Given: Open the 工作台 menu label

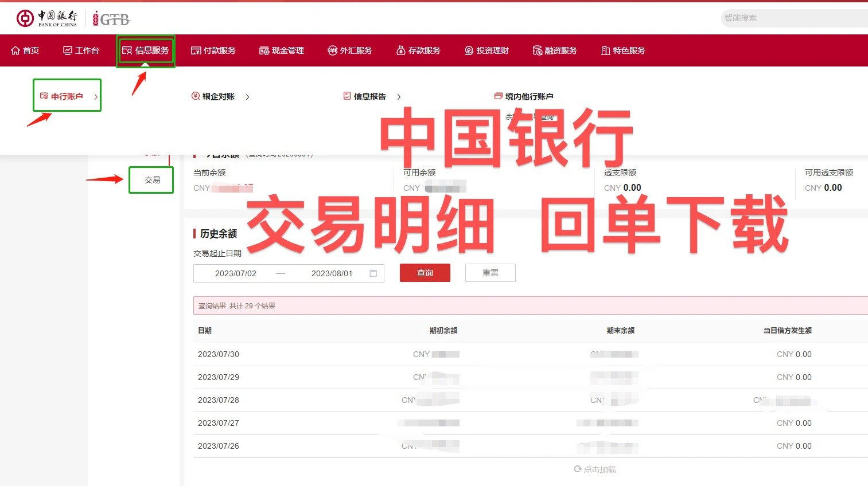Looking at the screenshot, I should [x=87, y=50].
